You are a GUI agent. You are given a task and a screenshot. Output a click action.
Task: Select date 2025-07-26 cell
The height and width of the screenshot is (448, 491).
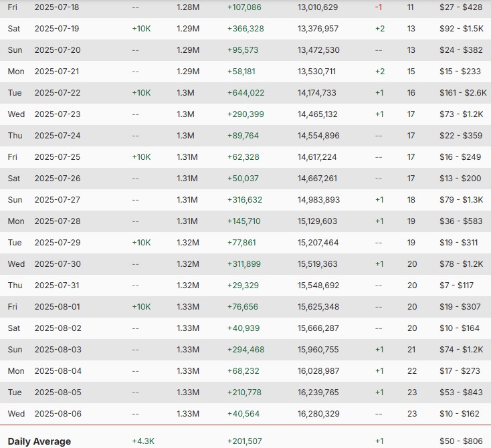[58, 178]
